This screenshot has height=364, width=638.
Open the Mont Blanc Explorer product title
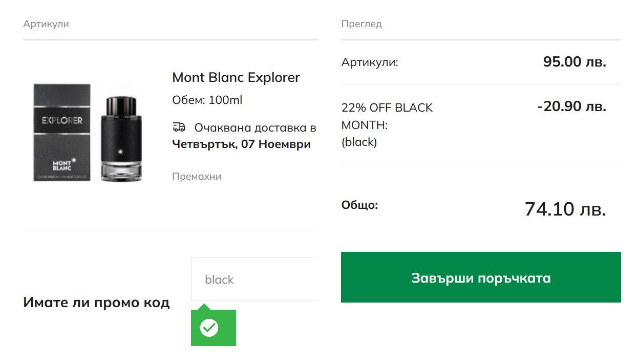coord(236,77)
